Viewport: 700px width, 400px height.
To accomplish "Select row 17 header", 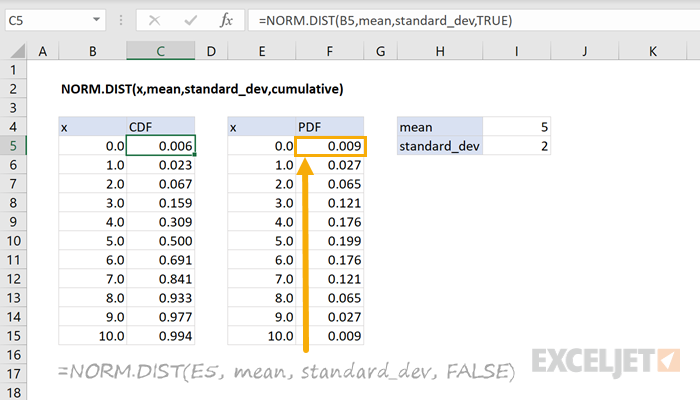I will (13, 374).
